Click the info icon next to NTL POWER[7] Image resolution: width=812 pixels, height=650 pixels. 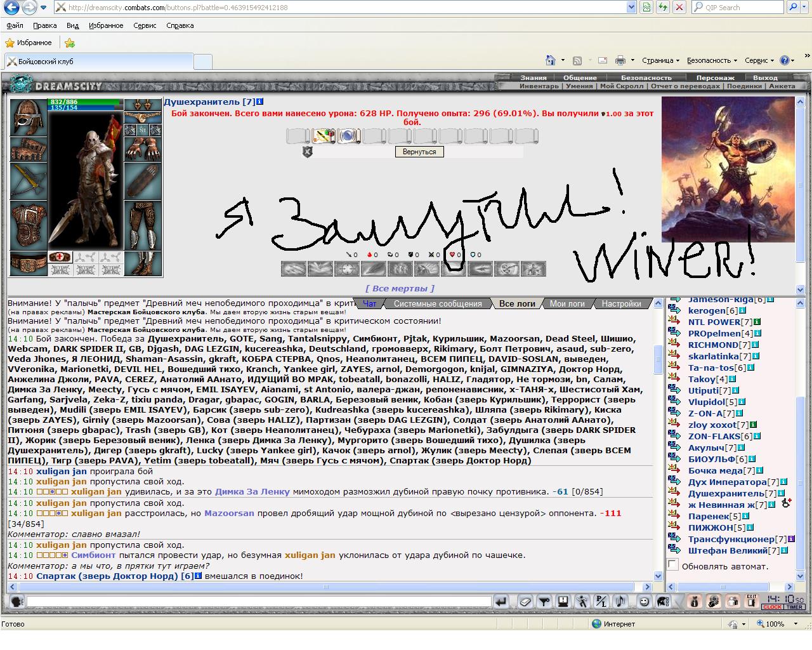(x=757, y=322)
